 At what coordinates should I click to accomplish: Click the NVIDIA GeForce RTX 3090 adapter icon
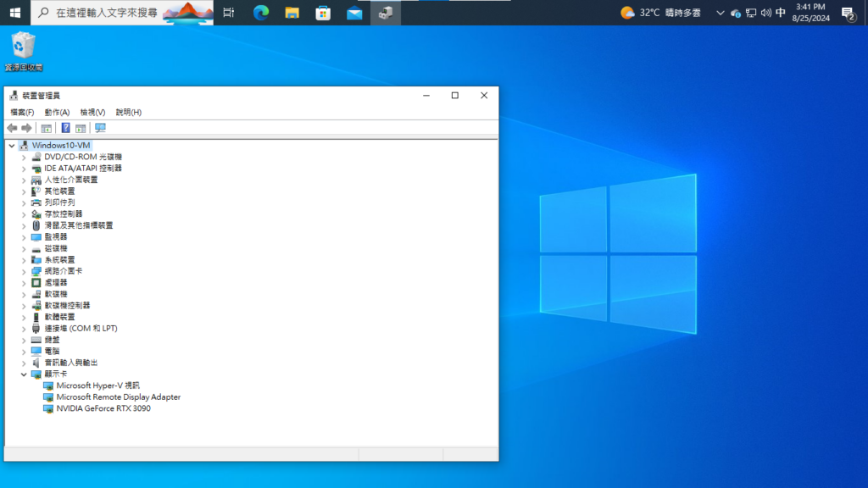point(48,409)
